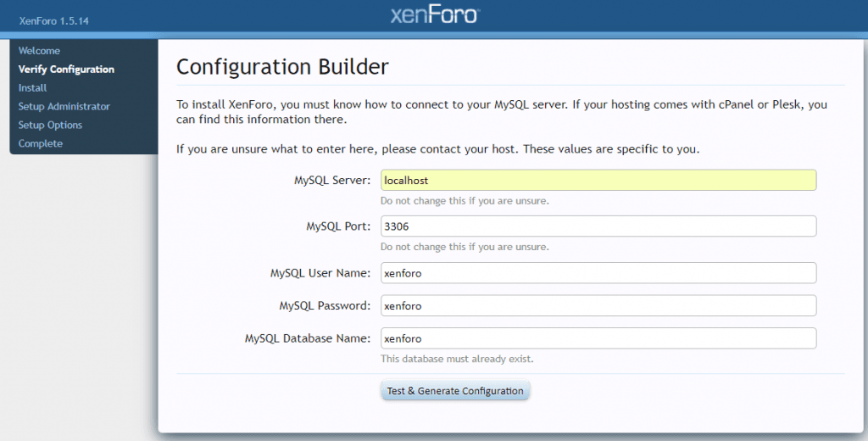Click the "MySQL Port:" label
The image size is (868, 441).
click(x=338, y=226)
